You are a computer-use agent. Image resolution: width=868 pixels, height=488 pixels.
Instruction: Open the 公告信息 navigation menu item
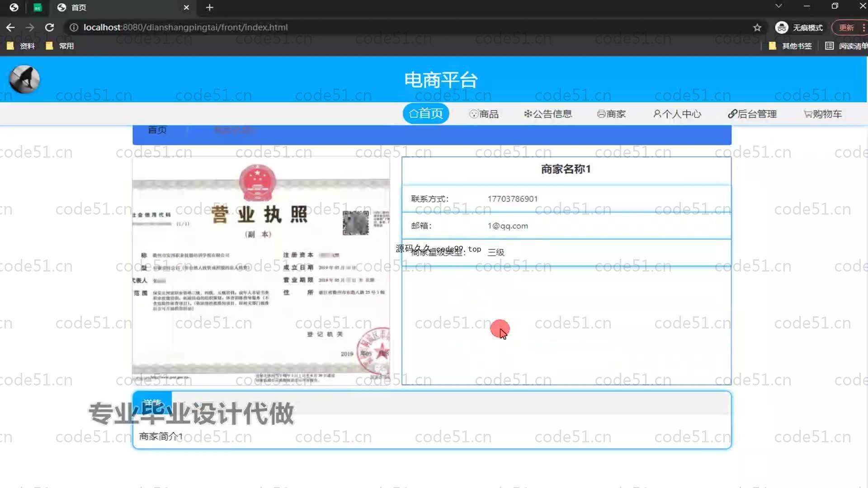click(548, 114)
